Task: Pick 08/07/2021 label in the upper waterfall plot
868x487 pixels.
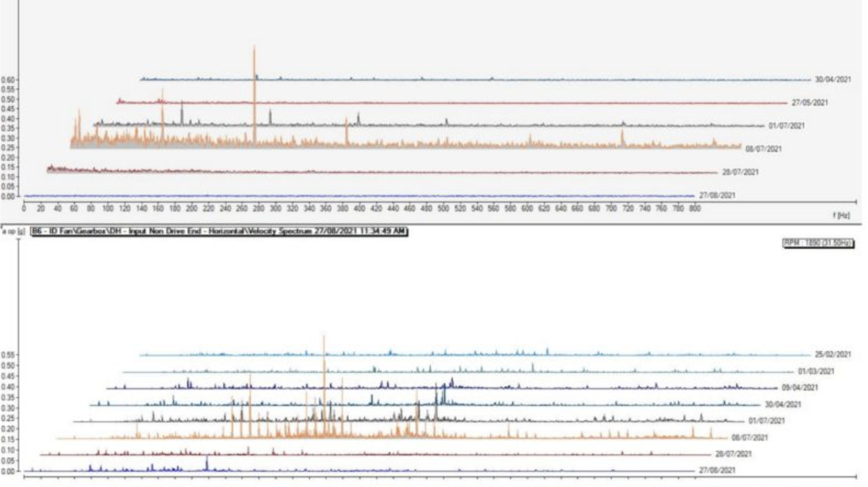Action: pos(763,149)
